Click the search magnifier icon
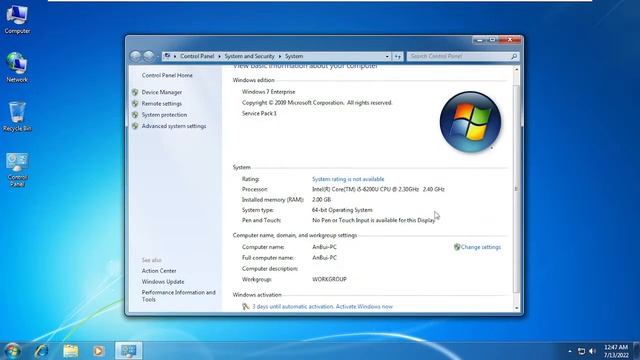The width and height of the screenshot is (640, 360). pos(514,56)
